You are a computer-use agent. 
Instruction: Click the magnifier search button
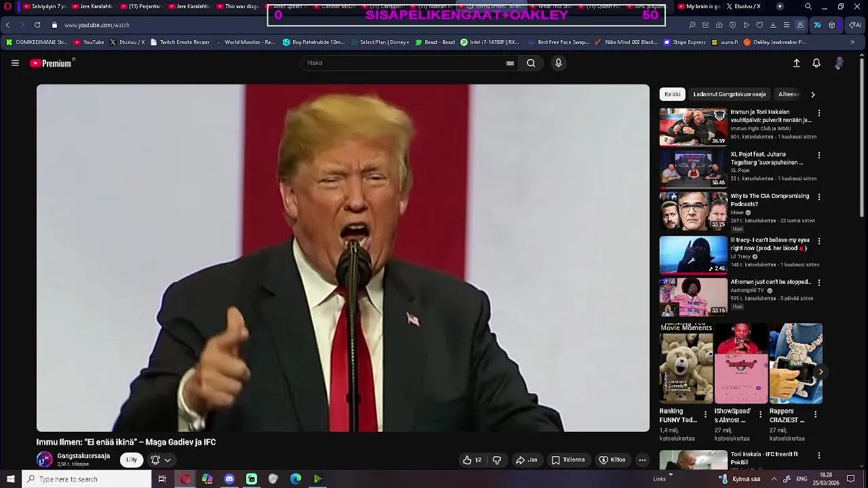coord(531,63)
